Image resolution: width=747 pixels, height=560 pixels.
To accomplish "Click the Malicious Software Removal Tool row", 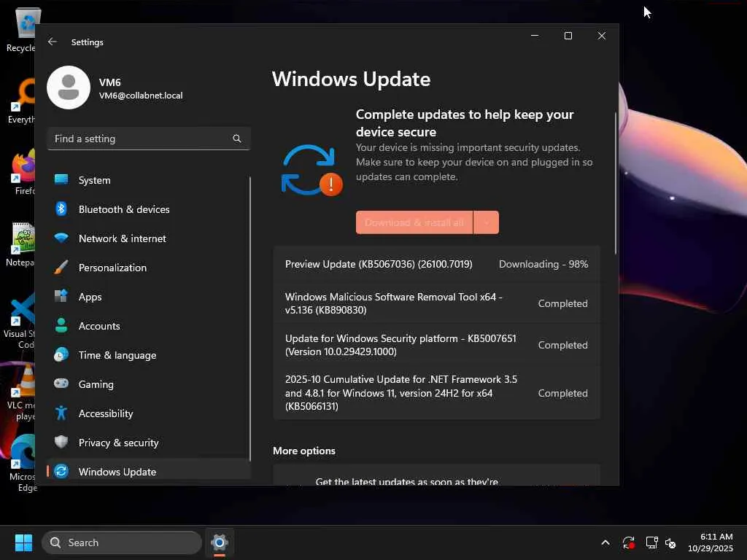I will tap(436, 303).
